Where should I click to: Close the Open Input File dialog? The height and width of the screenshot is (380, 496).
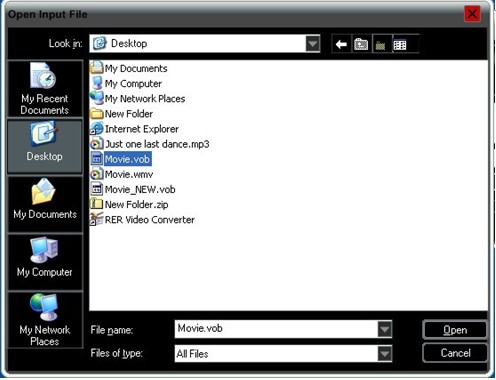coord(472,14)
